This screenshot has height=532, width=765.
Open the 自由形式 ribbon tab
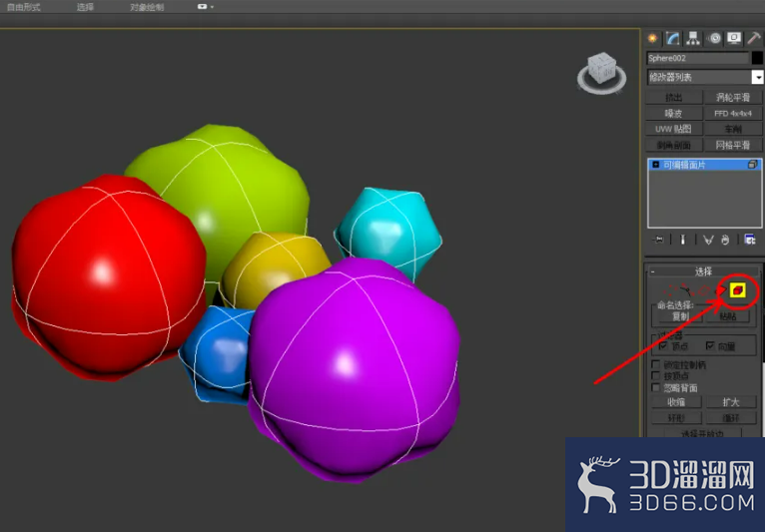[x=24, y=7]
